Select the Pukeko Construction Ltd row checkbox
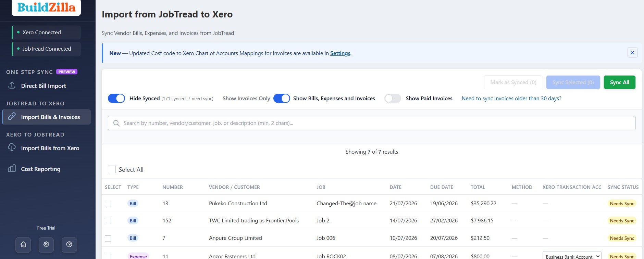This screenshot has width=644, height=259. [108, 204]
